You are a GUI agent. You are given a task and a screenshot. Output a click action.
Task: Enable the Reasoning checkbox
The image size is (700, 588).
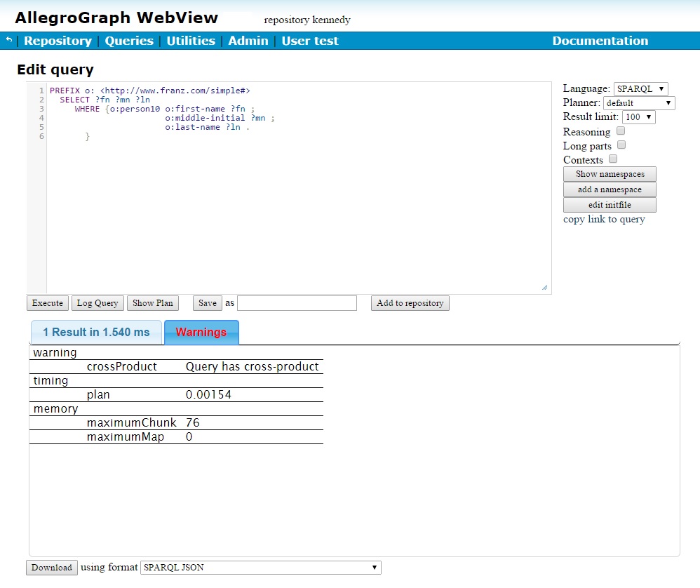pos(621,131)
